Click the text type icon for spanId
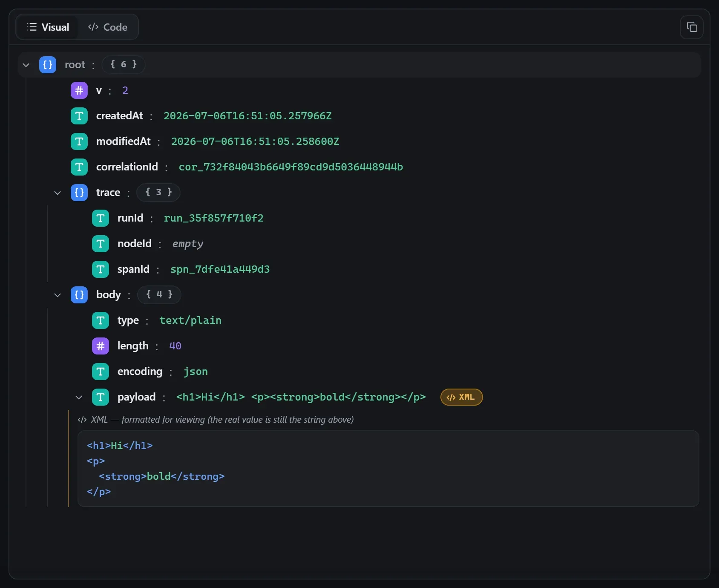The image size is (719, 588). click(x=101, y=269)
